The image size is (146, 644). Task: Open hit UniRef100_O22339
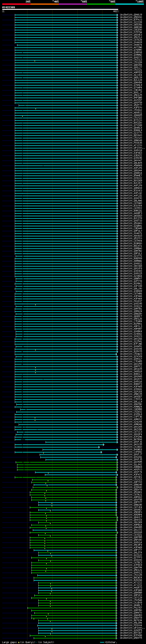(131, 22)
